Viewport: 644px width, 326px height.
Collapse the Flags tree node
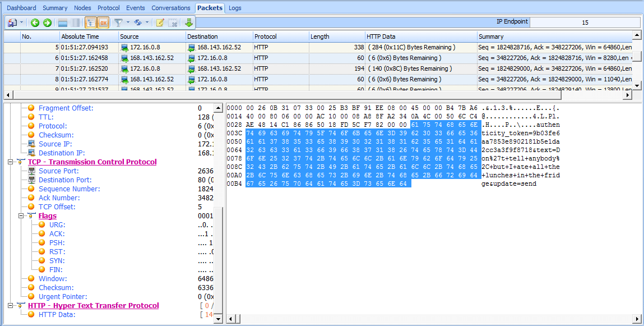tap(21, 216)
